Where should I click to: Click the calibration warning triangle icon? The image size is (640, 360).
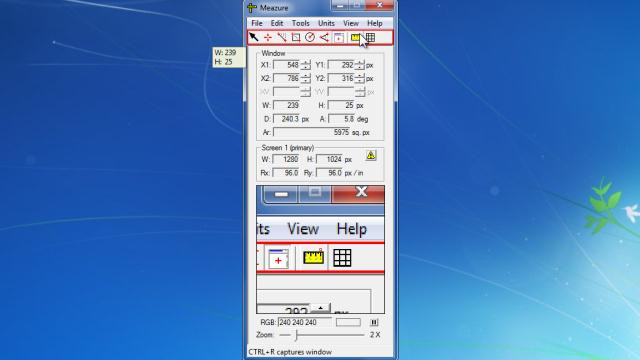[x=371, y=155]
